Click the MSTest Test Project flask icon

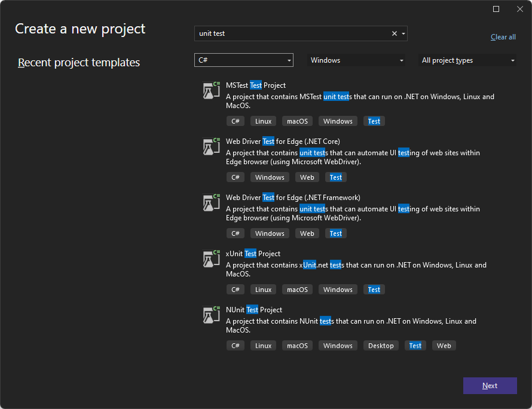(211, 90)
